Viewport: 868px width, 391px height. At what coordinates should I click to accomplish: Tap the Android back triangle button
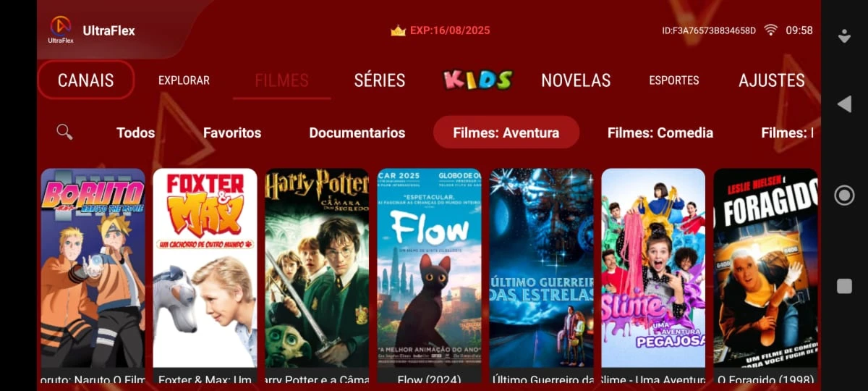coord(844,104)
